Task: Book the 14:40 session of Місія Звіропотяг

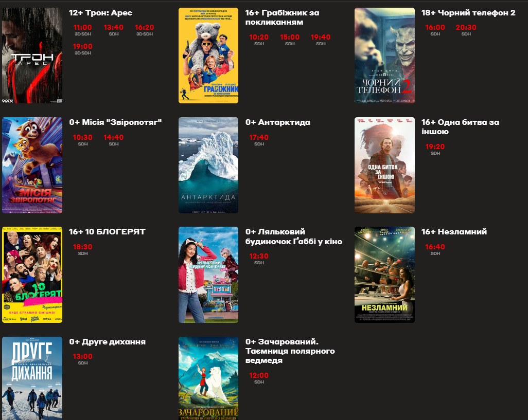Action: point(113,138)
